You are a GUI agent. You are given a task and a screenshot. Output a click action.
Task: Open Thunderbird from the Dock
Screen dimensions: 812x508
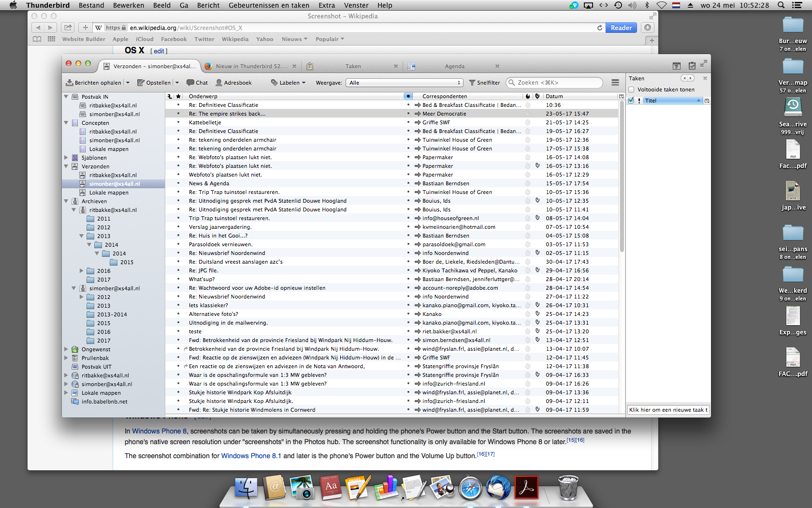[498, 487]
